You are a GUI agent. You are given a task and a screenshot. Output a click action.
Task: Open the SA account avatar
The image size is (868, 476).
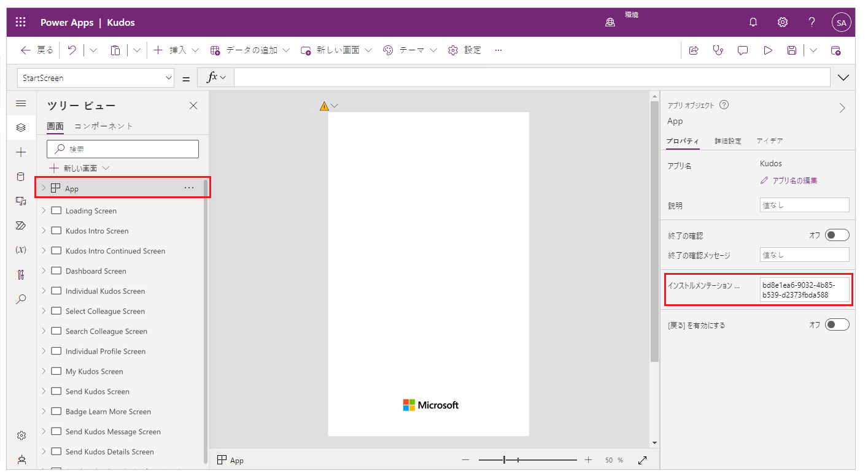tap(841, 23)
